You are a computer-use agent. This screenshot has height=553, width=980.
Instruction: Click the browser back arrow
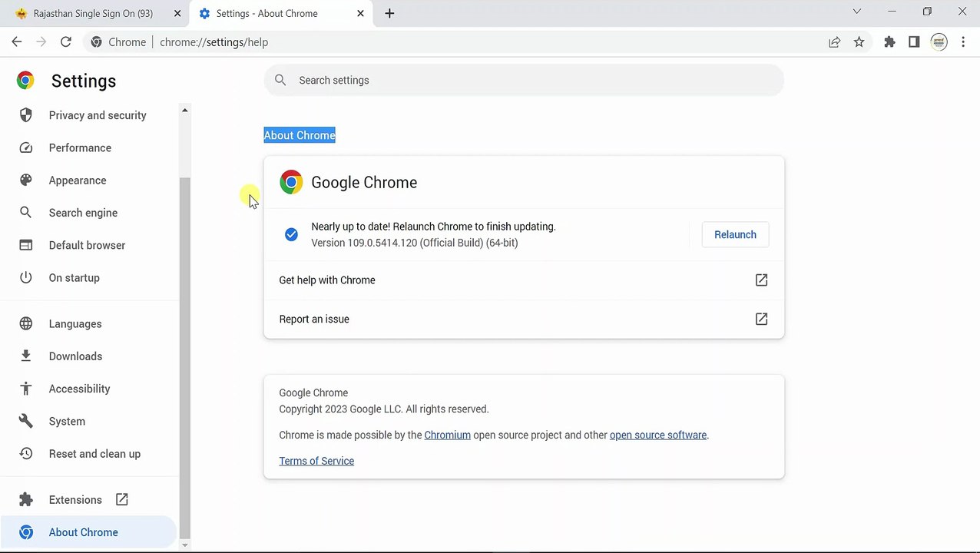(x=17, y=42)
